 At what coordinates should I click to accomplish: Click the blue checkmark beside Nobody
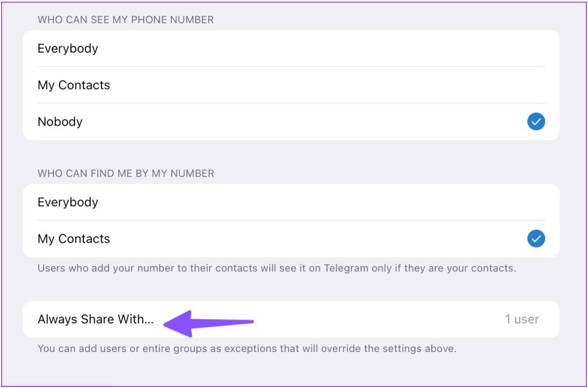point(536,122)
